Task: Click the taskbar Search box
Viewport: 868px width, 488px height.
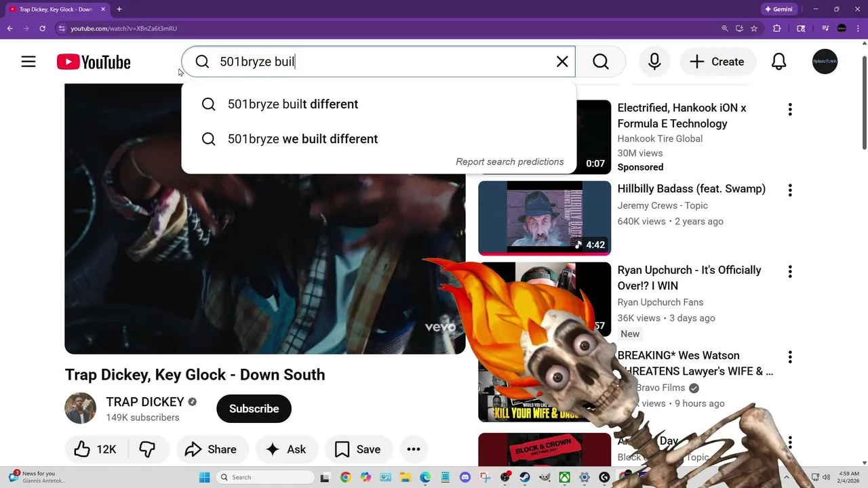Action: 266,477
